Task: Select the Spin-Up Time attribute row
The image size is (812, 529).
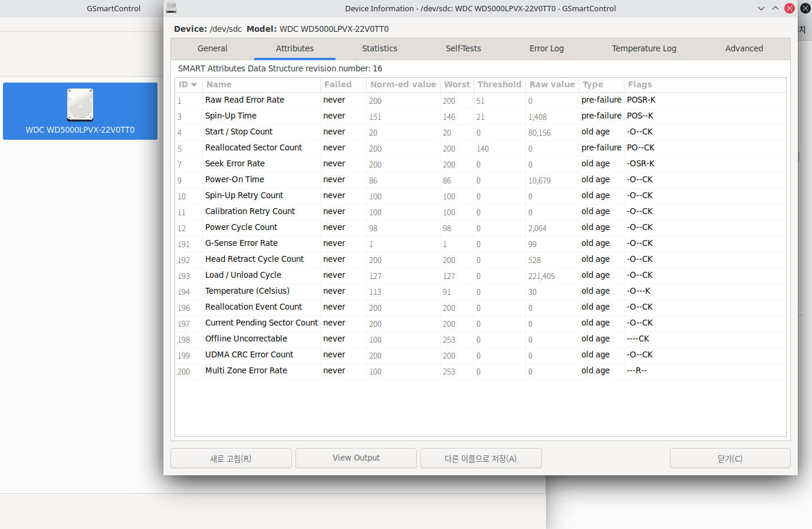Action: click(481, 116)
